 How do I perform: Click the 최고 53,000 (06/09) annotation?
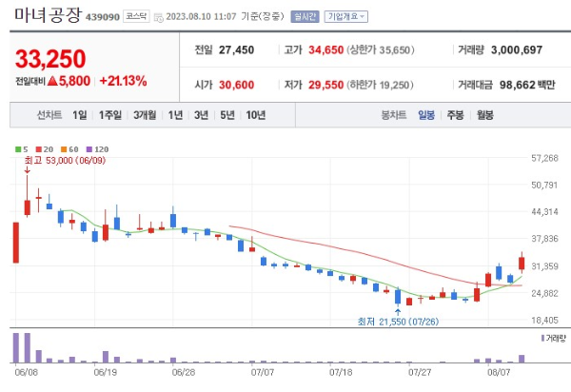(x=65, y=161)
